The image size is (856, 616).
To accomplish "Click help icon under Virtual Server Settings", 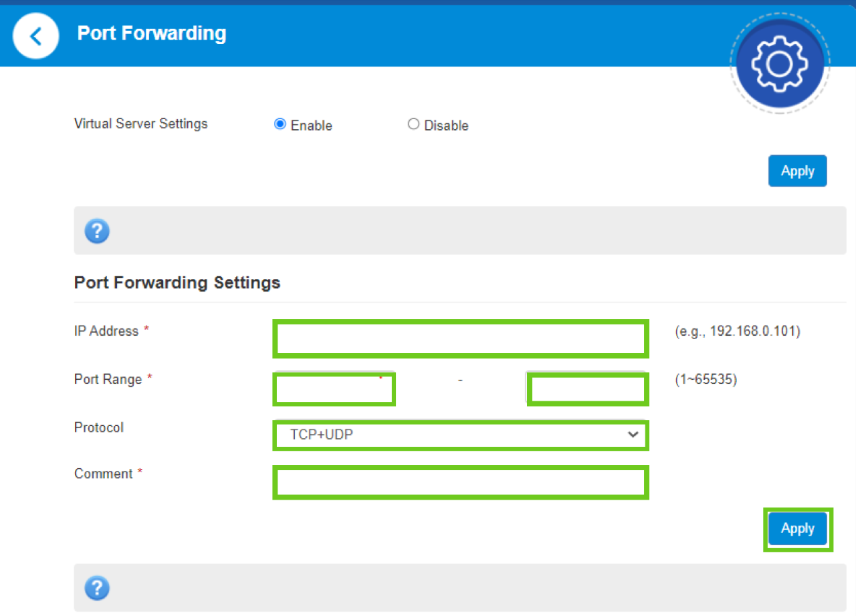I will [x=97, y=231].
